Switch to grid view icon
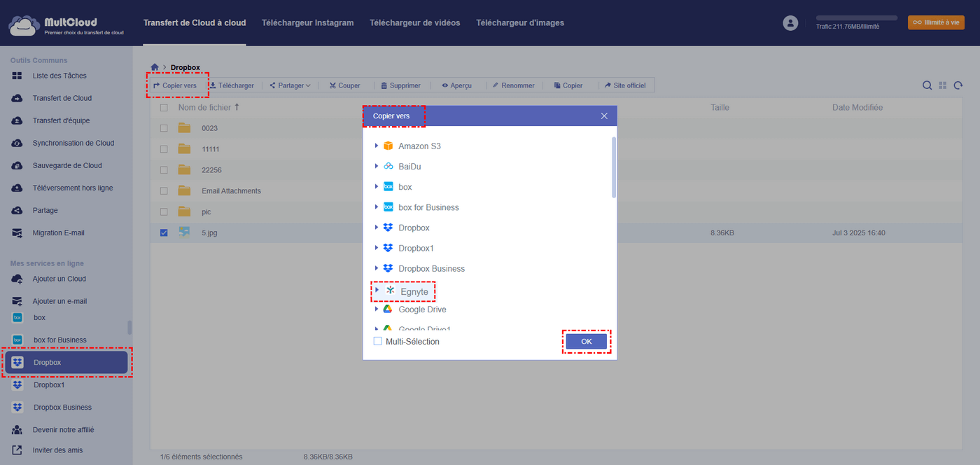This screenshot has height=465, width=980. tap(943, 85)
